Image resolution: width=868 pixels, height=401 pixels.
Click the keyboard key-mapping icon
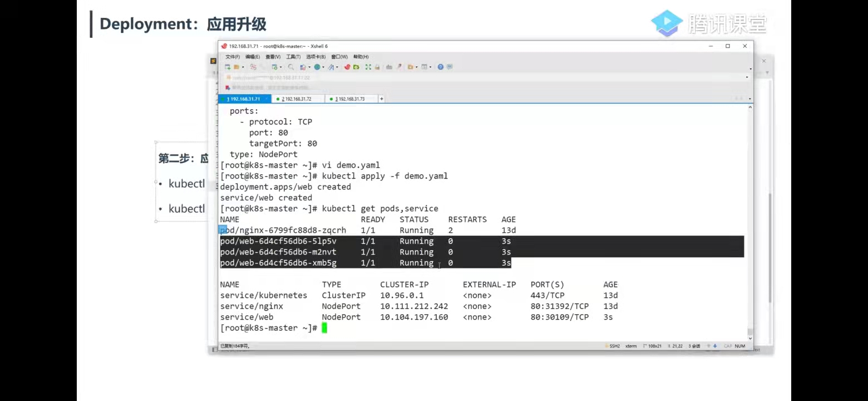click(x=389, y=67)
